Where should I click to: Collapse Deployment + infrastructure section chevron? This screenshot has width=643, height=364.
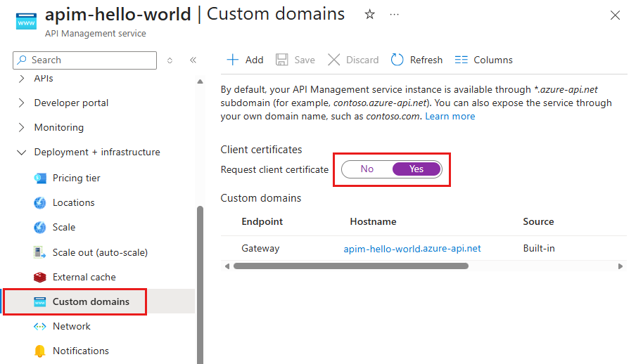tap(22, 152)
